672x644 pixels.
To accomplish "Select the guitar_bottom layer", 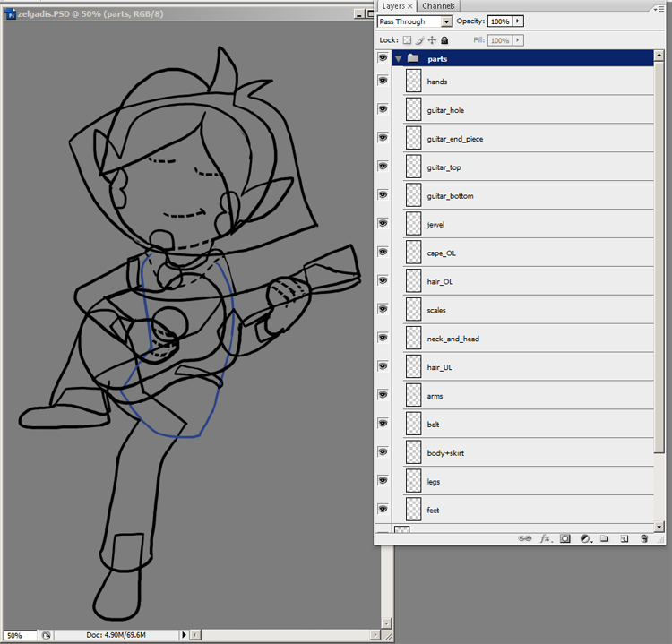I will 528,196.
